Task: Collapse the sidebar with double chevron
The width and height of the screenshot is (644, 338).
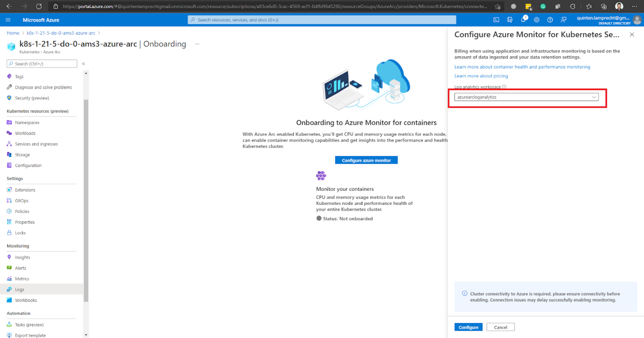Action: coord(83,64)
